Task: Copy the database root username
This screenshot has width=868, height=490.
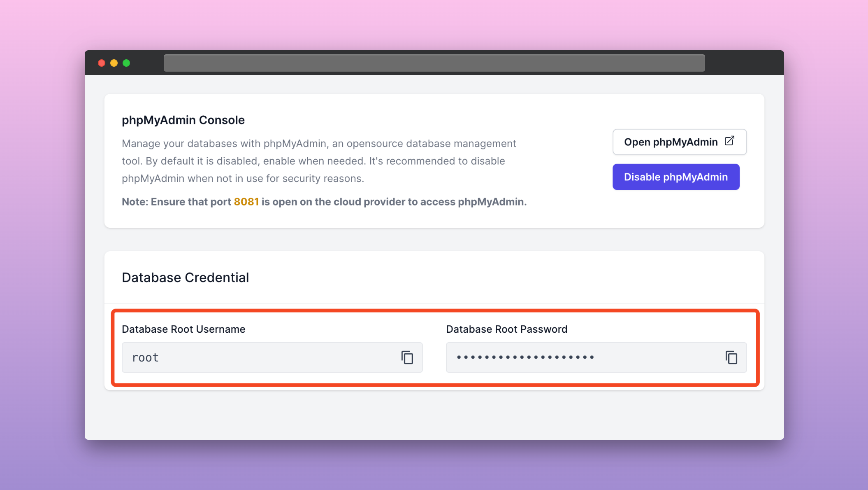Action: click(407, 357)
